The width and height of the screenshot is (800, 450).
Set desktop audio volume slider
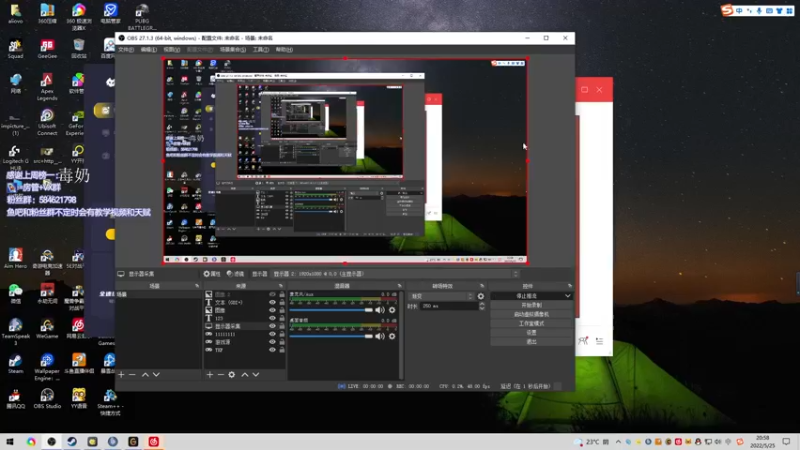click(x=332, y=336)
